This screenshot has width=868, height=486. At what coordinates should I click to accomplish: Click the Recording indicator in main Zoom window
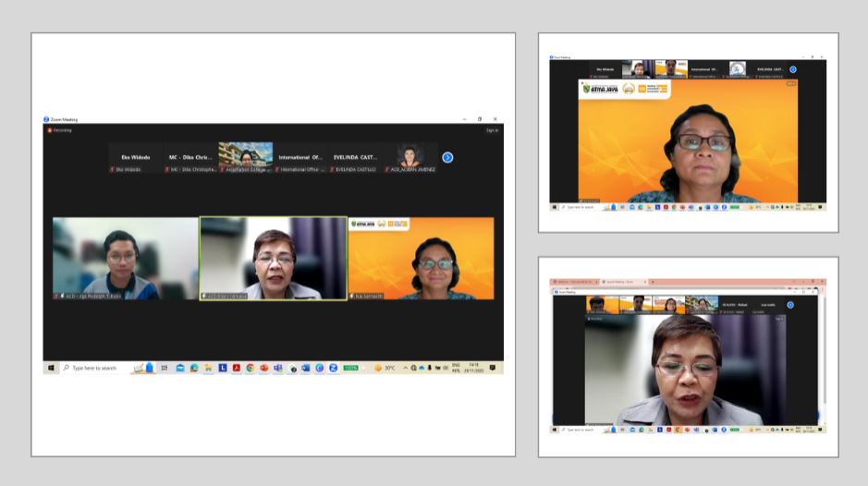tap(60, 130)
